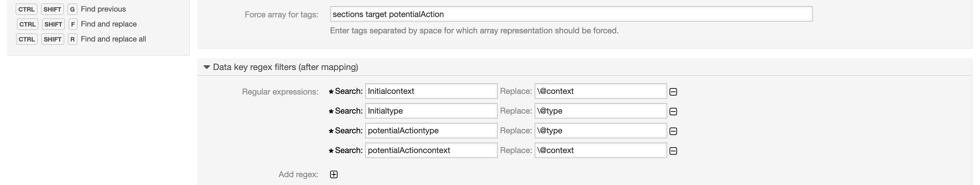Click the Force array for tags field
980x185 pixels.
(x=571, y=14)
